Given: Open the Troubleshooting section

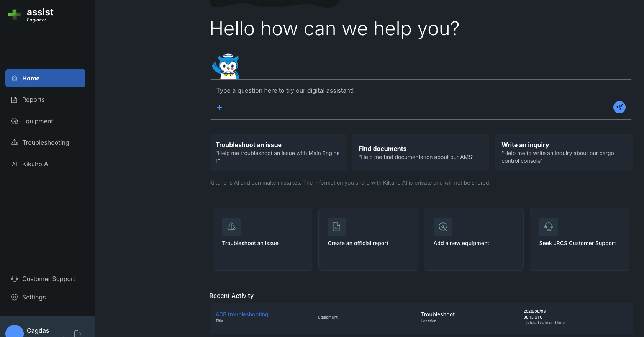Looking at the screenshot, I should click(x=45, y=142).
